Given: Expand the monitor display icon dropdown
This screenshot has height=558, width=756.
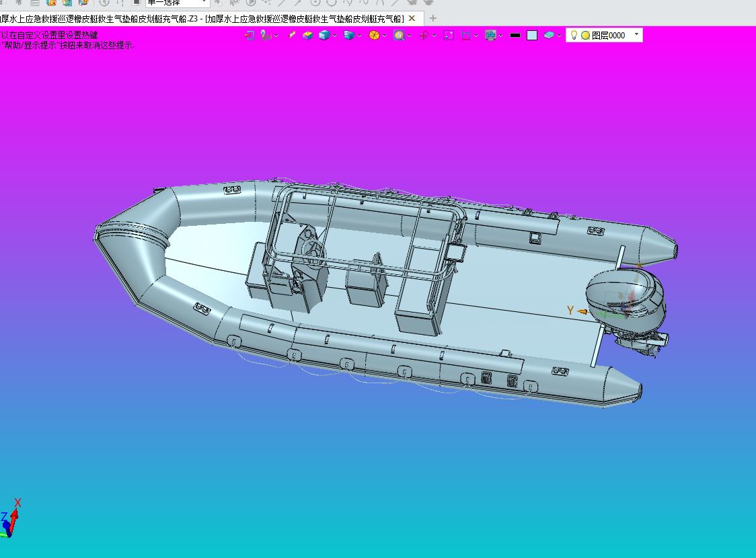Looking at the screenshot, I should [501, 36].
